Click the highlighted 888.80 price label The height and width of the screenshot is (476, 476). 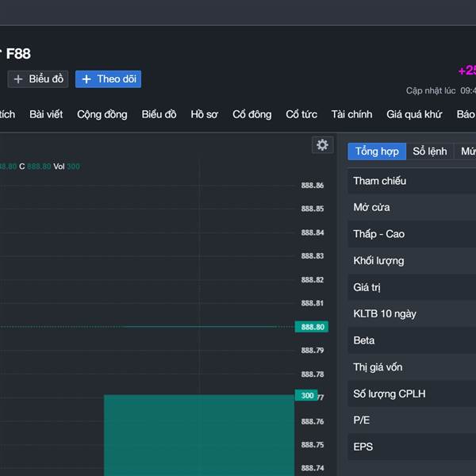[312, 327]
